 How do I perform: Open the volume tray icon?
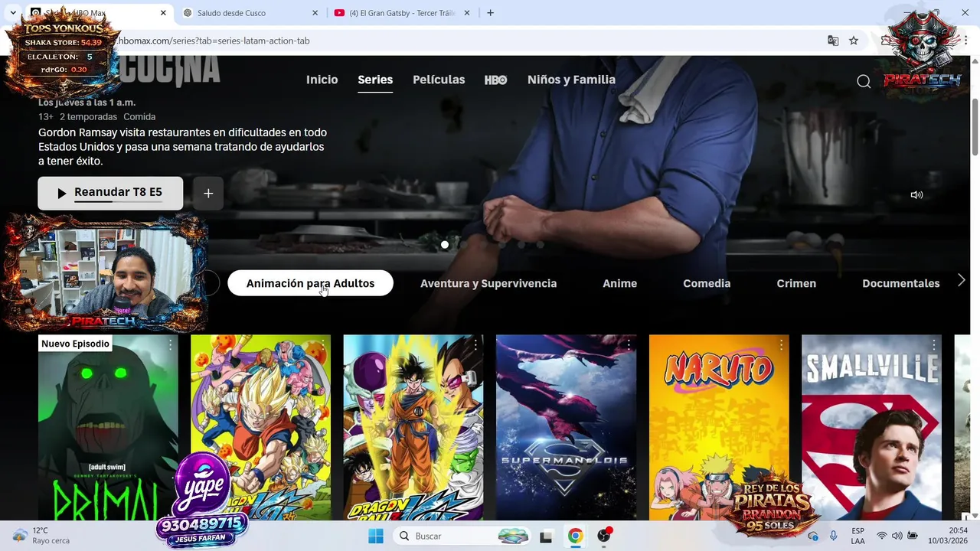tap(897, 536)
